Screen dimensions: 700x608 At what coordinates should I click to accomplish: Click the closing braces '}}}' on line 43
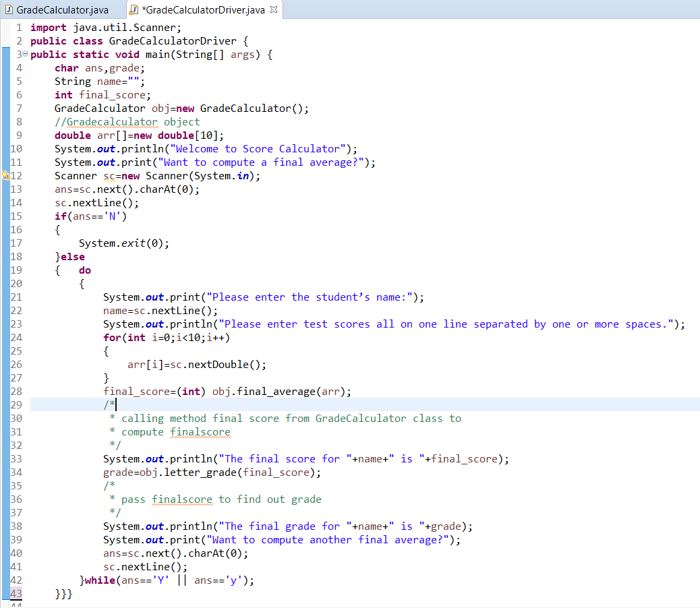(63, 594)
